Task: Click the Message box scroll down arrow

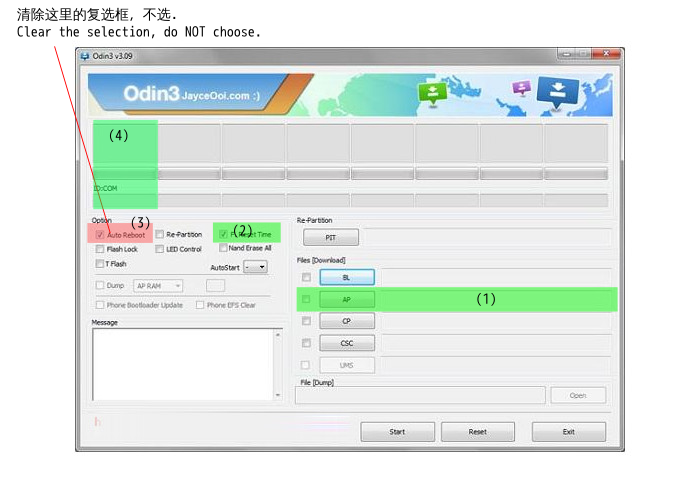Action: [278, 395]
